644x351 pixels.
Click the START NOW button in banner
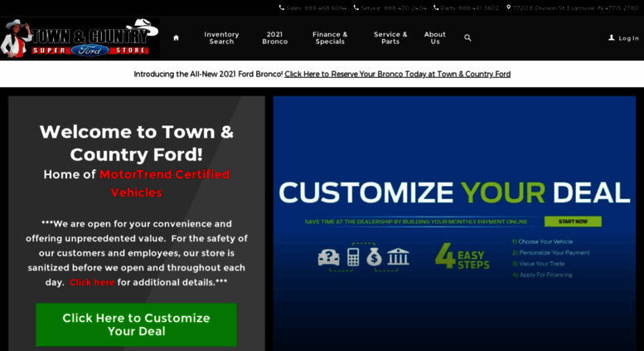[x=573, y=222]
